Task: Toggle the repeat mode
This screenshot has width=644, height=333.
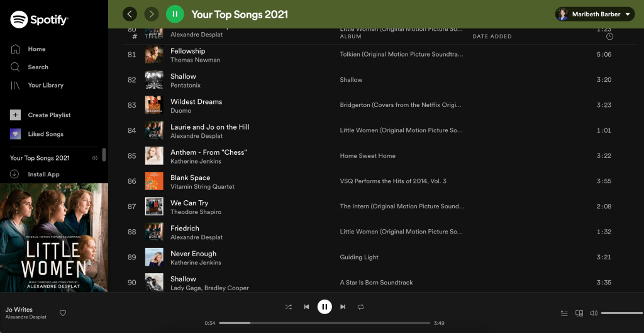Action: (x=361, y=307)
